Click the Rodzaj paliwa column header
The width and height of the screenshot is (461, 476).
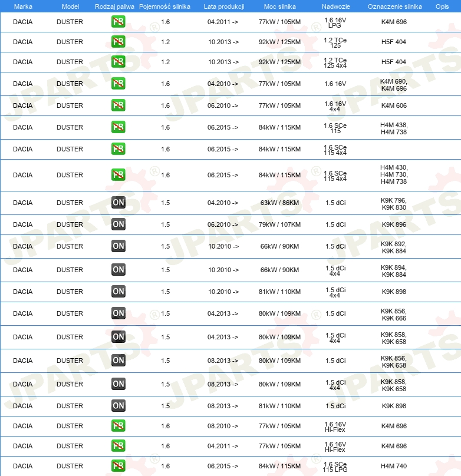pyautogui.click(x=114, y=6)
